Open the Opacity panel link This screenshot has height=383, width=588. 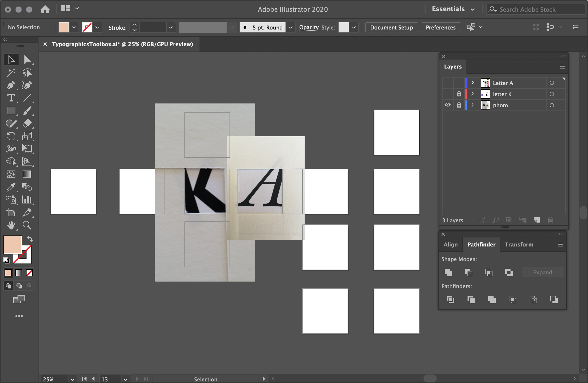pyautogui.click(x=309, y=27)
